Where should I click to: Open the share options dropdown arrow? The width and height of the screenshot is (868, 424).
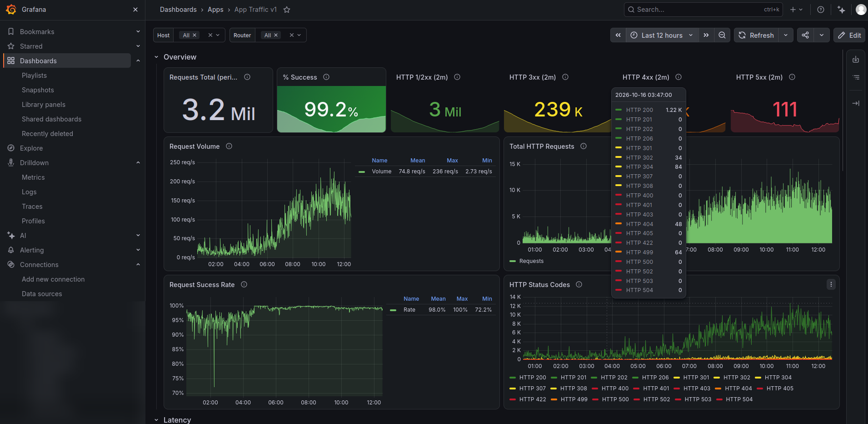(822, 35)
